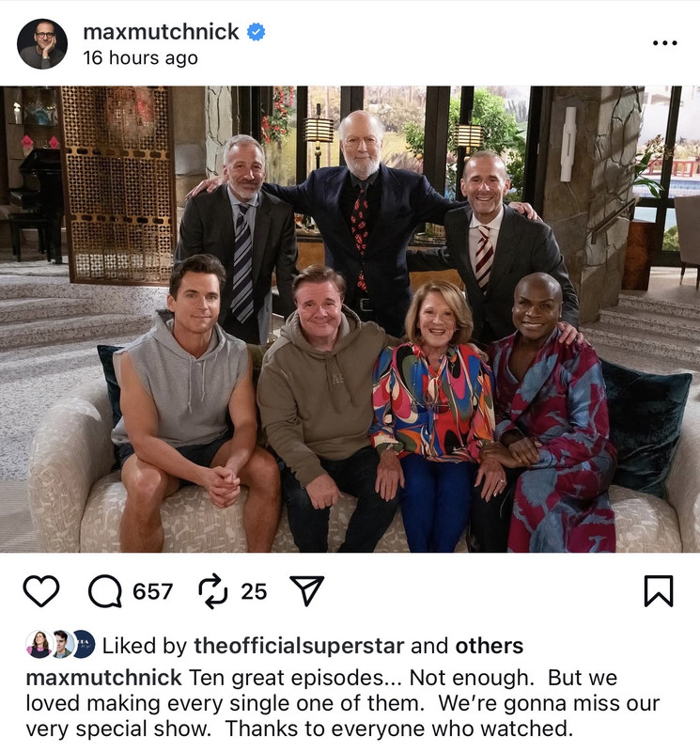Tap the repost arrows icon
Screen dimensions: 700x752
[x=213, y=591]
